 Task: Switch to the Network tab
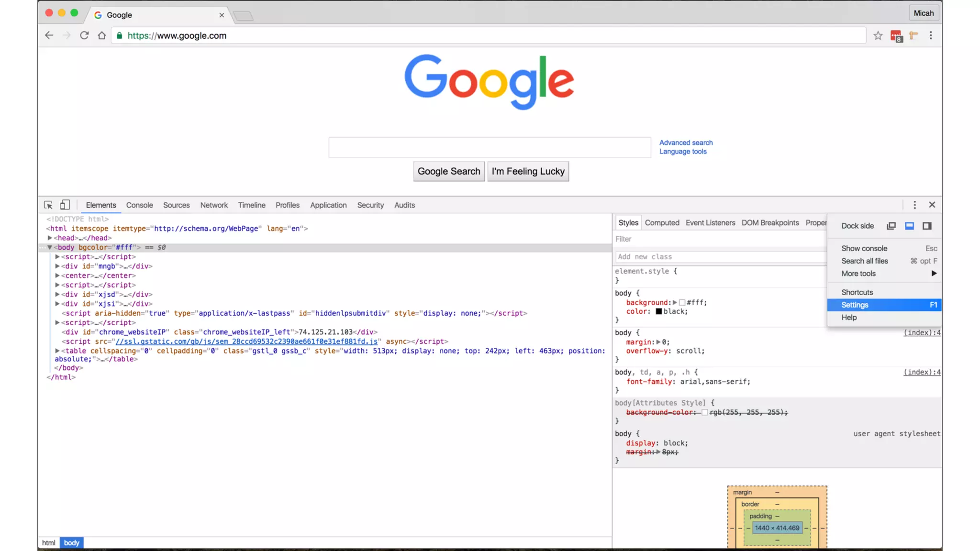[214, 205]
